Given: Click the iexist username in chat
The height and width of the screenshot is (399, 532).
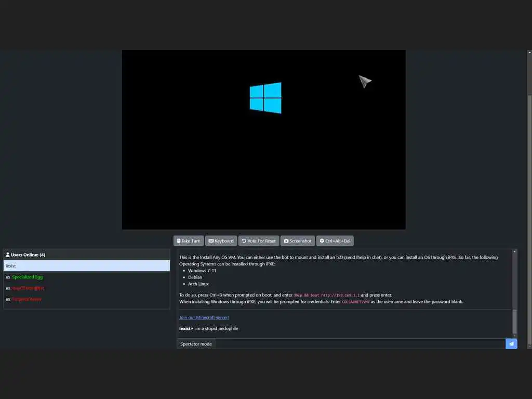Looking at the screenshot, I should (185, 328).
